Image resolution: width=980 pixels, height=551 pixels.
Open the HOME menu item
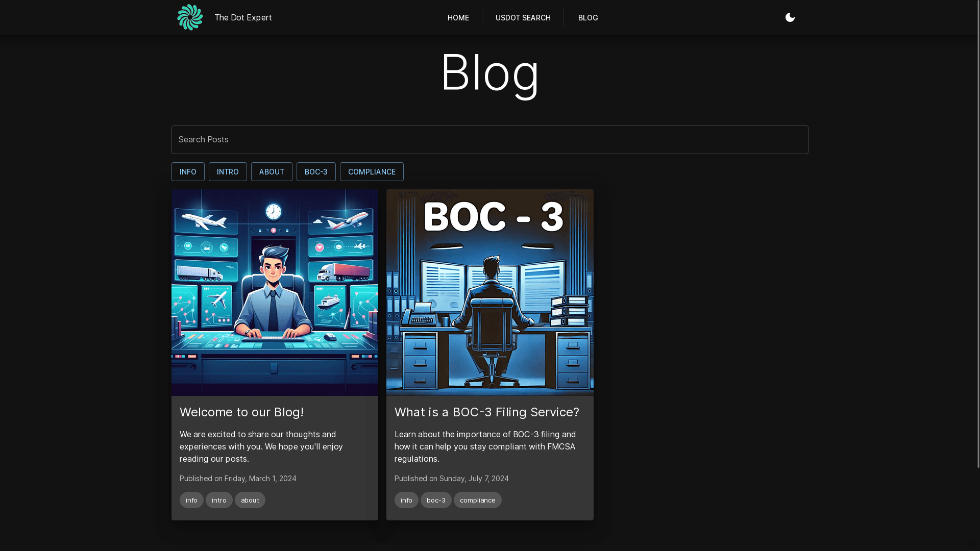(x=458, y=18)
